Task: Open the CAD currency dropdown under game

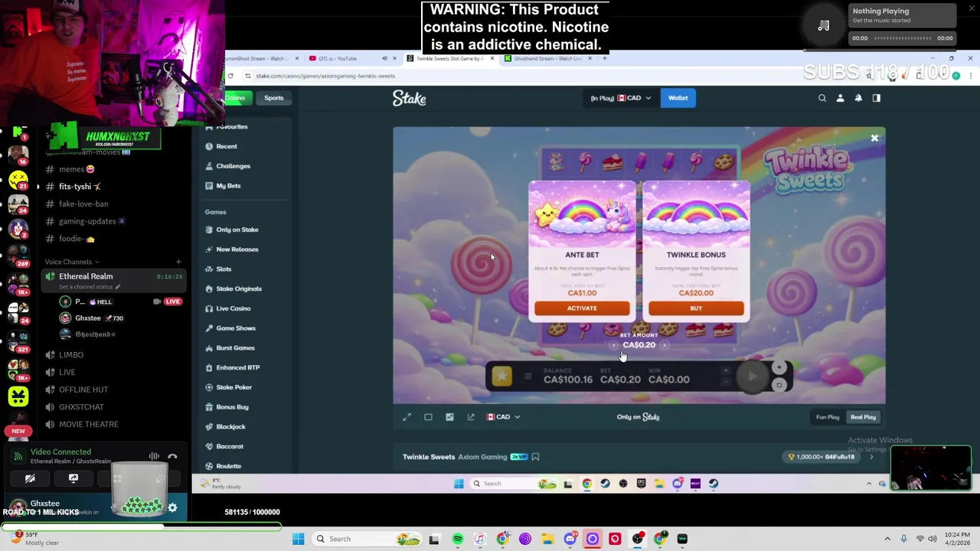Action: [503, 417]
